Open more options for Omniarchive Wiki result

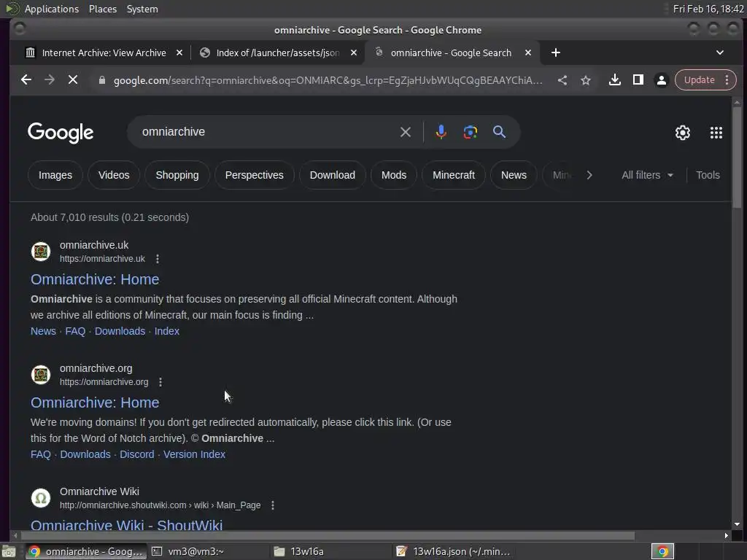pyautogui.click(x=273, y=505)
